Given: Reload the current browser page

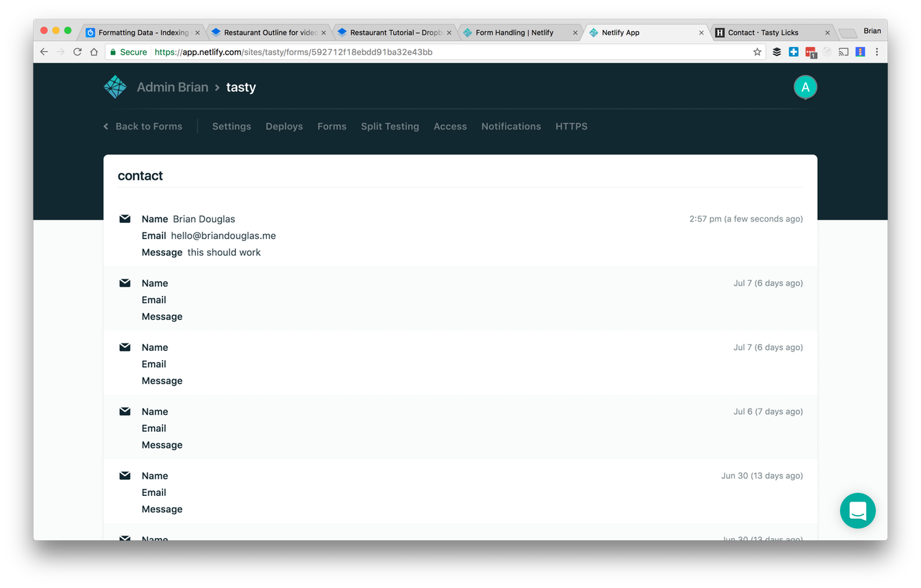Looking at the screenshot, I should [77, 52].
